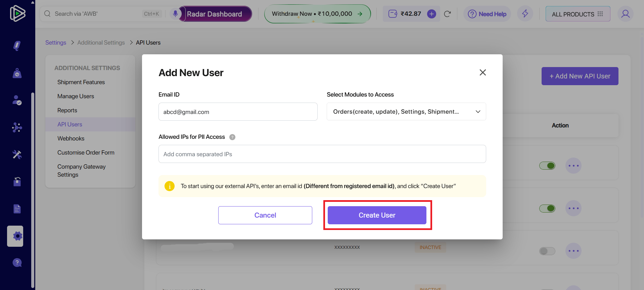Click the yellow info icon in notice
Viewport: 644px width, 290px height.
tap(170, 186)
